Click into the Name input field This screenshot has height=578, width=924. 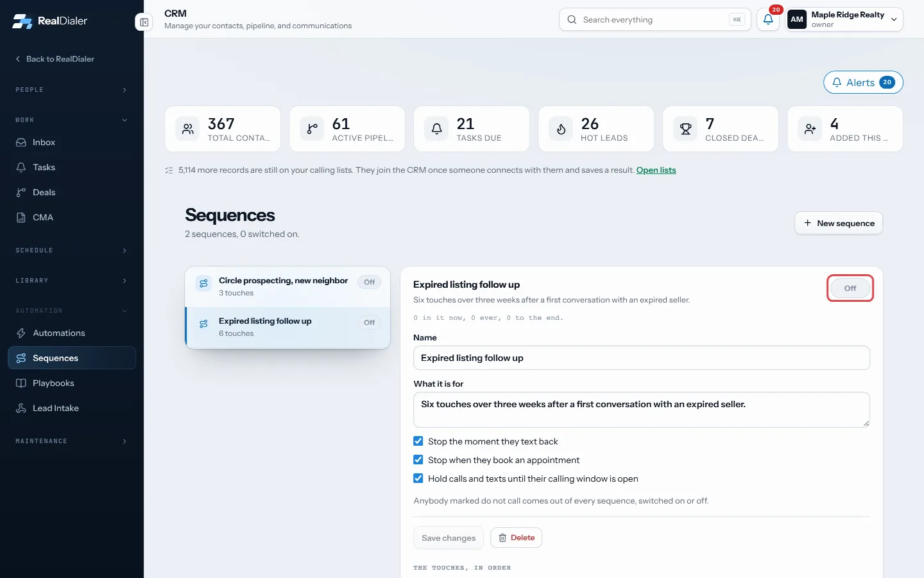click(x=642, y=358)
